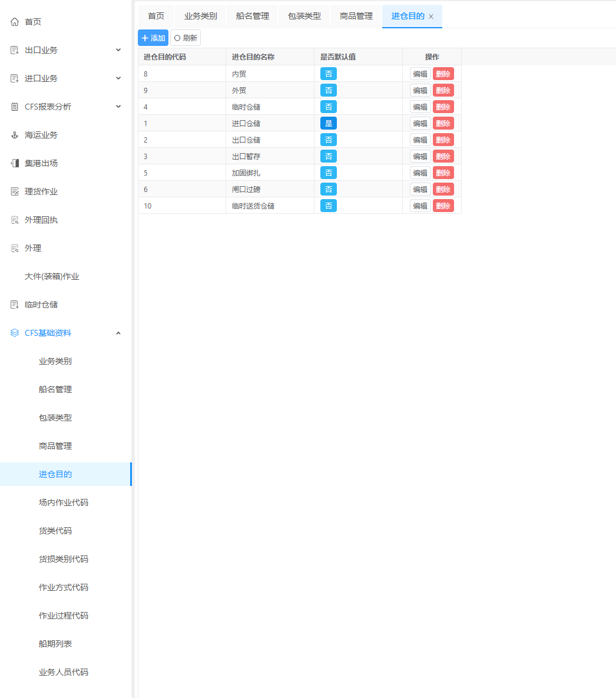The height and width of the screenshot is (698, 616).
Task: Click the 临时仓储 sidebar icon
Action: coord(15,305)
